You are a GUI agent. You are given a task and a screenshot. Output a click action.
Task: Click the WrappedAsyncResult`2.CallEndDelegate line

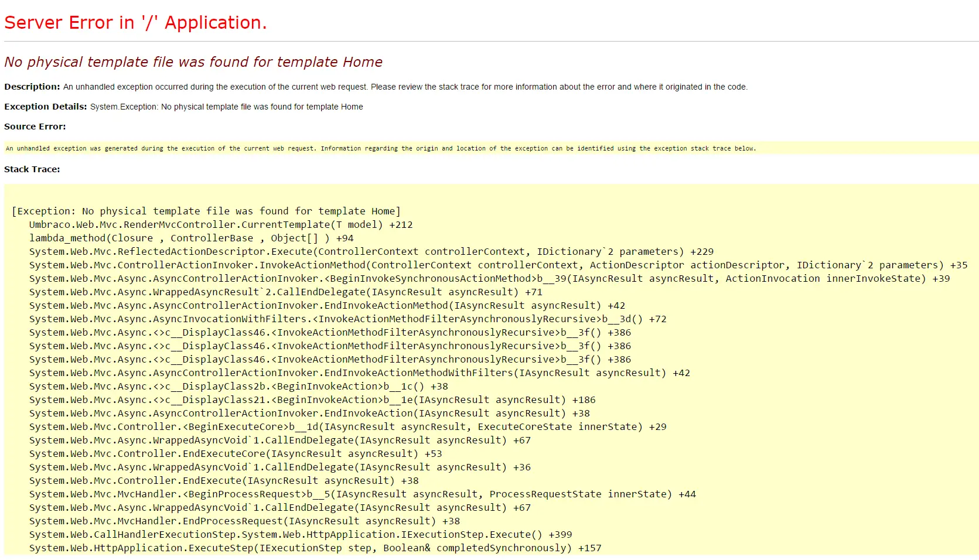[286, 292]
